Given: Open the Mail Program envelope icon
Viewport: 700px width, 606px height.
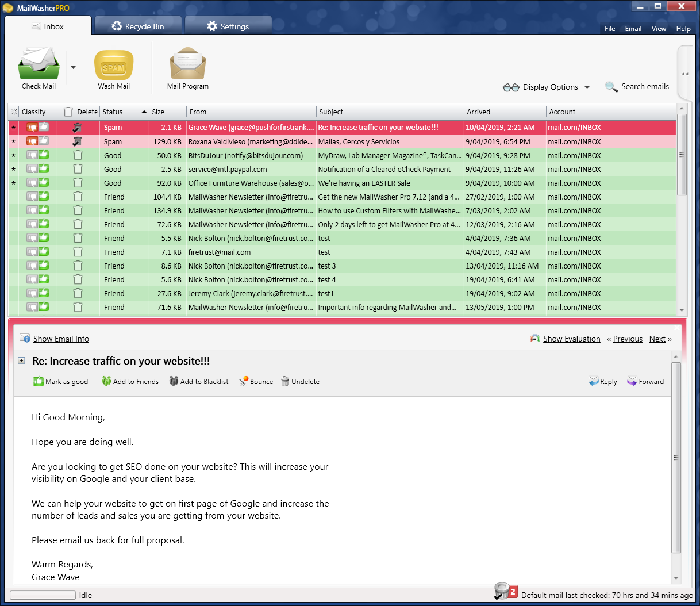Looking at the screenshot, I should (188, 64).
